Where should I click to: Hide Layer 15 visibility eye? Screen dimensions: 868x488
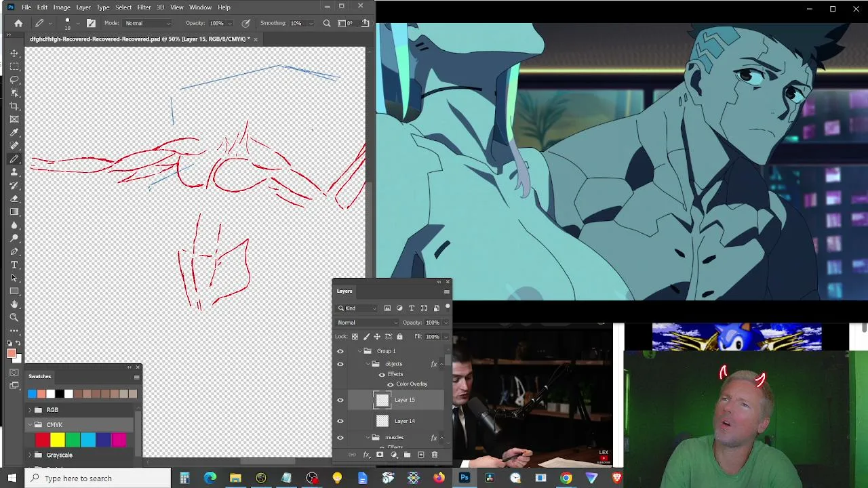tap(340, 400)
